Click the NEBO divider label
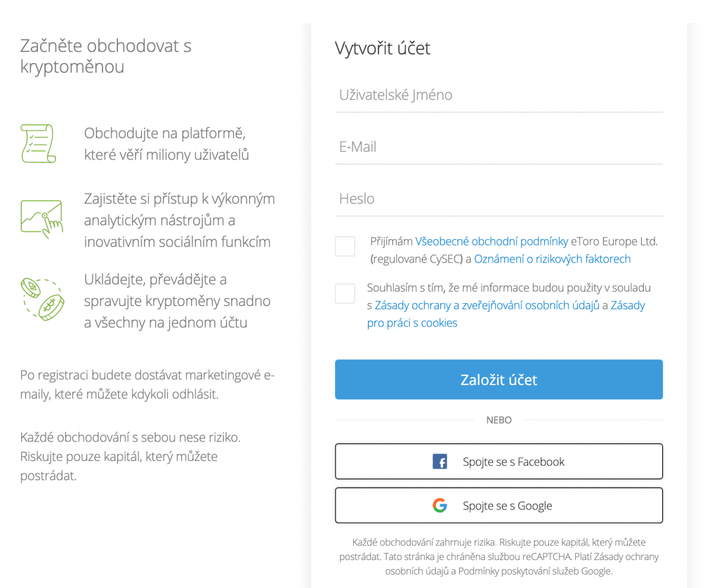Viewport: 719px width, 588px height. tap(499, 420)
